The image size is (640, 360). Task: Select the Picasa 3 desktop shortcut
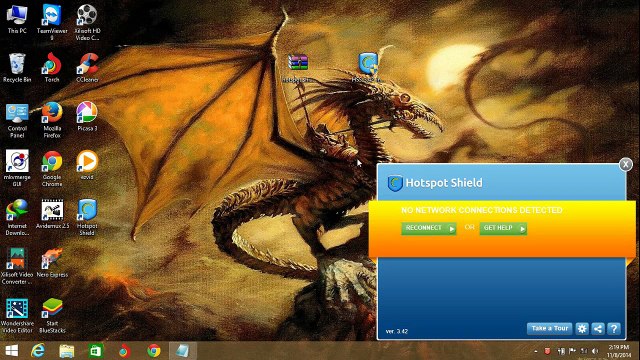(87, 117)
